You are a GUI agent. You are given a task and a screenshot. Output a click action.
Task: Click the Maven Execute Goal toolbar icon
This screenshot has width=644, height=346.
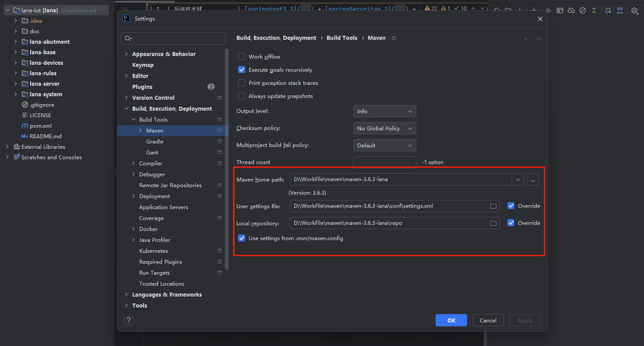coord(560,10)
